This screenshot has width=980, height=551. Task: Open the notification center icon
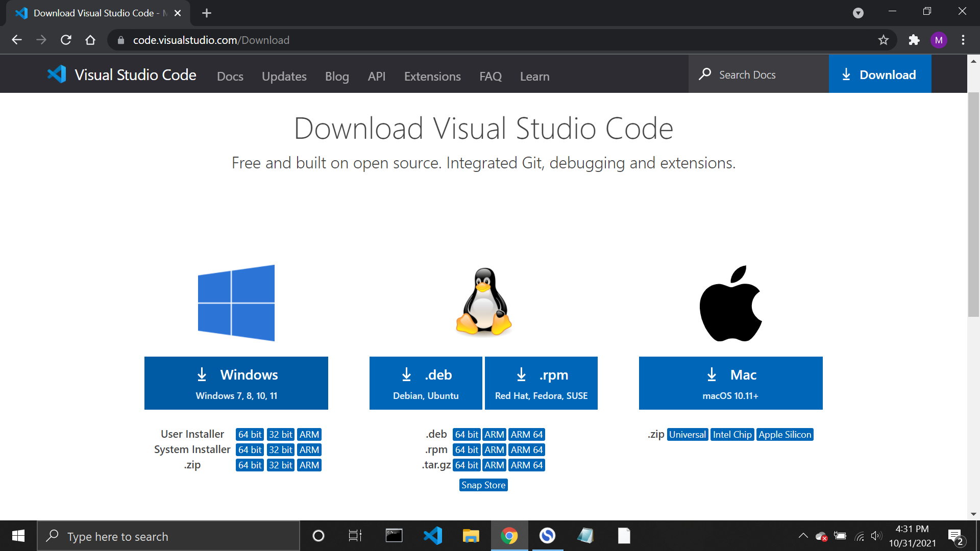coord(956,537)
